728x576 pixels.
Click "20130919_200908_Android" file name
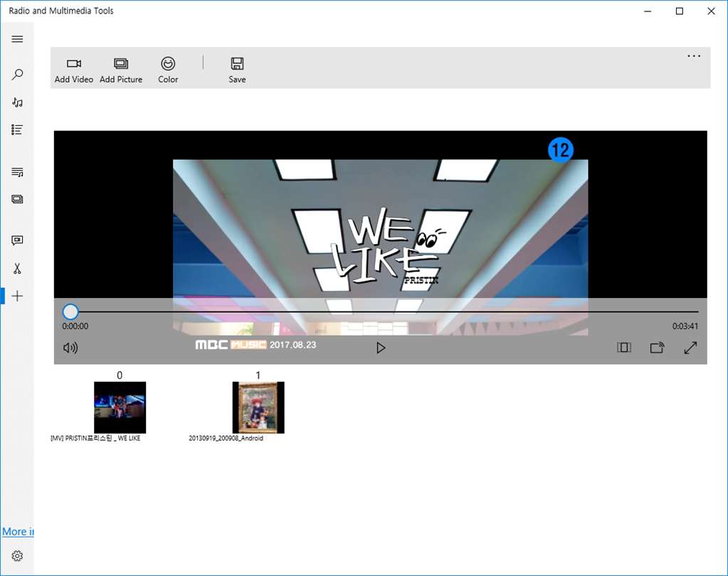[226, 438]
